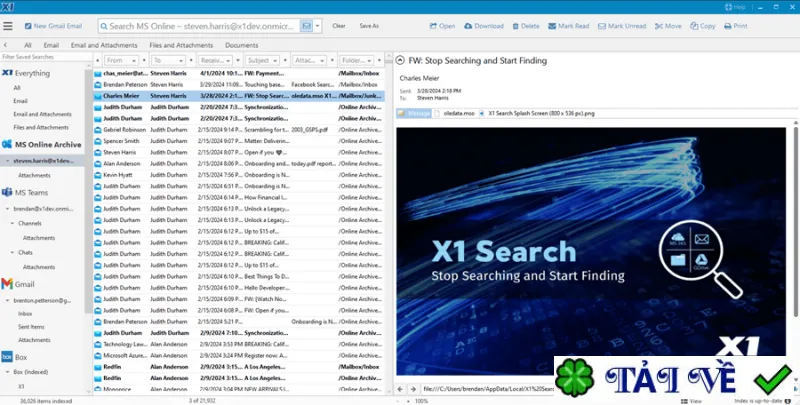Click the Clear search button

click(x=339, y=26)
